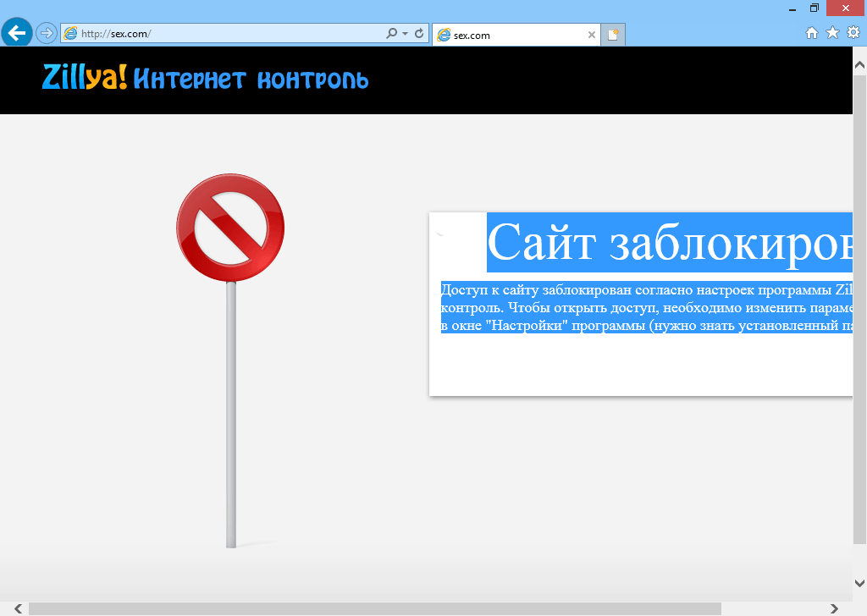Close the sex.com tab

(x=592, y=35)
